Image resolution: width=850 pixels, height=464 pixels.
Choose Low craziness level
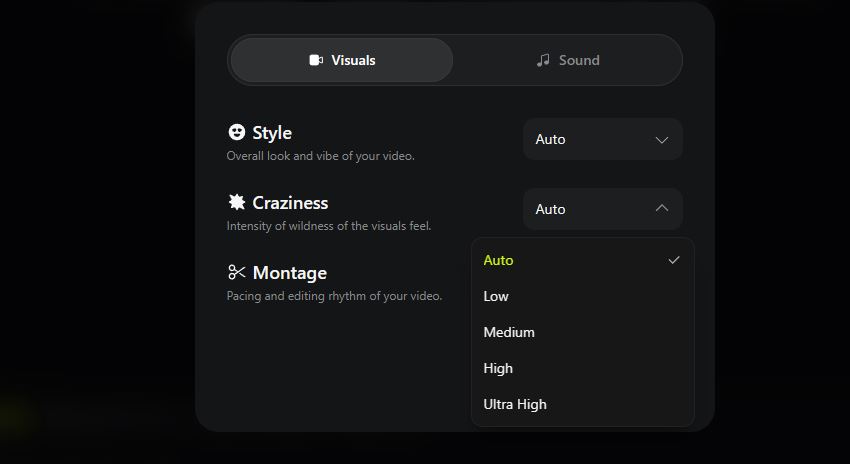(x=496, y=296)
